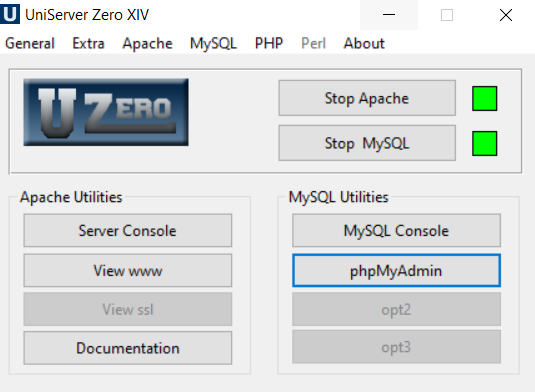Open the About menu

[x=364, y=43]
